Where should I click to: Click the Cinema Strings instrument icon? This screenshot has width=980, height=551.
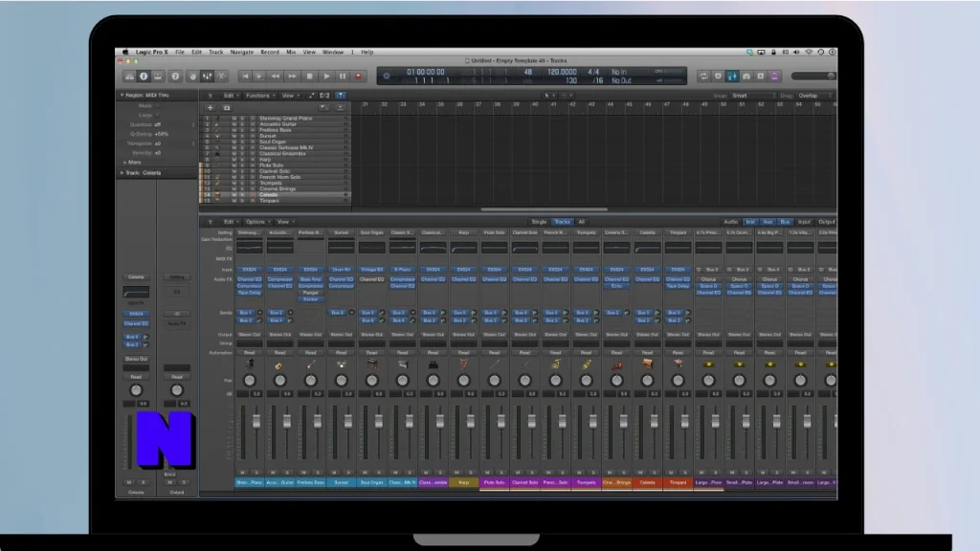(617, 364)
